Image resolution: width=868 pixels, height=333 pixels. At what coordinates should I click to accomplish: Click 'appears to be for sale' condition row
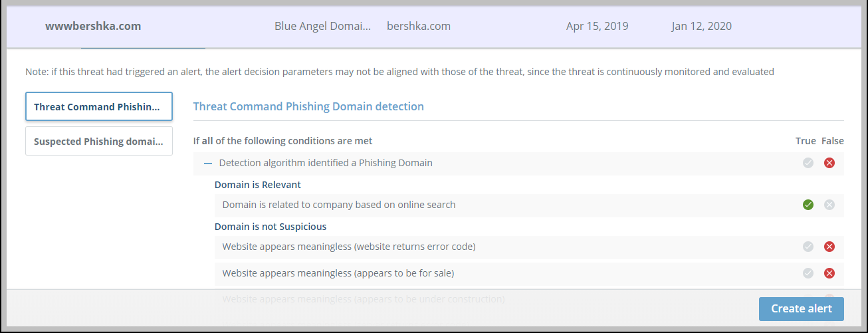point(338,273)
